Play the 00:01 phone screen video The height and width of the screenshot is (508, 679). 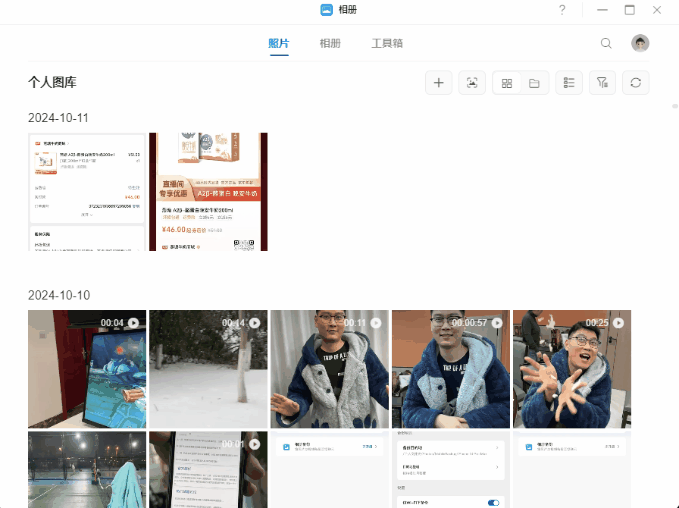click(x=208, y=469)
